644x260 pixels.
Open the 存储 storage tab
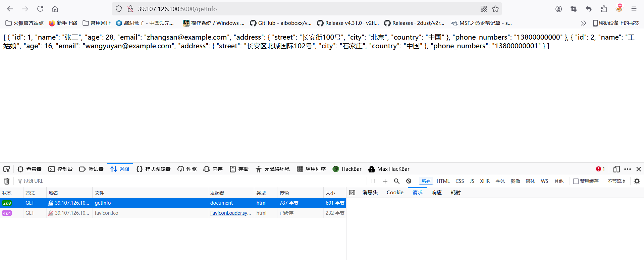tap(239, 169)
